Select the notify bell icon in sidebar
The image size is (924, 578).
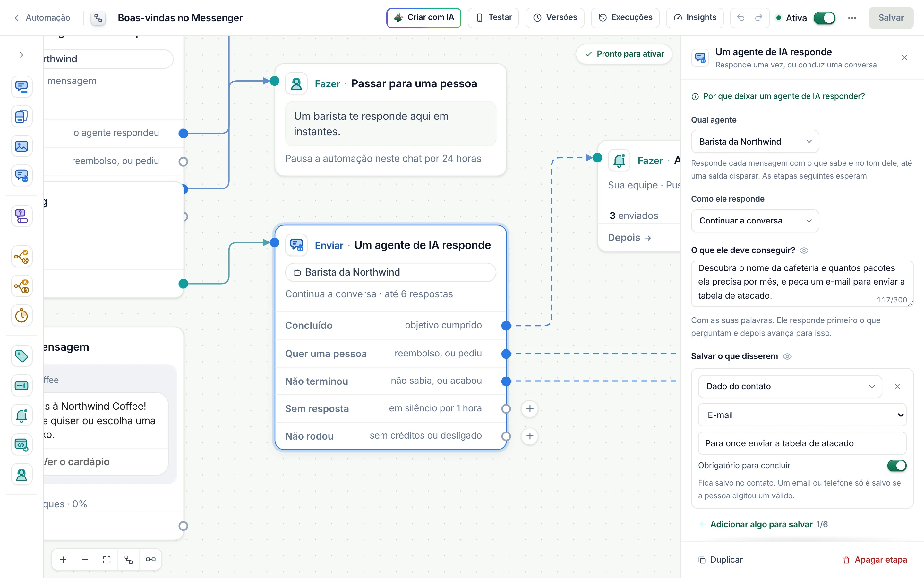(21, 415)
